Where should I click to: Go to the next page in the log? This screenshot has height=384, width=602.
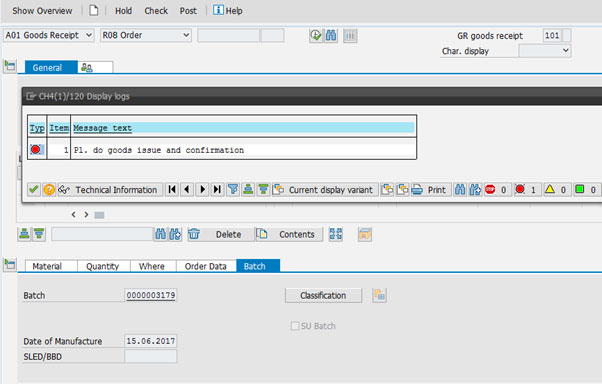202,189
